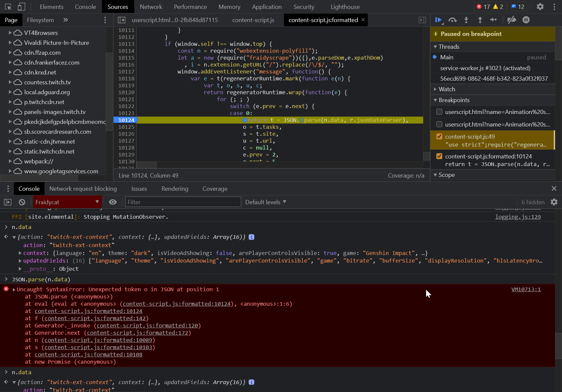This screenshot has width=562, height=392.
Task: Switch drawer to Coverage tab
Action: [215, 189]
